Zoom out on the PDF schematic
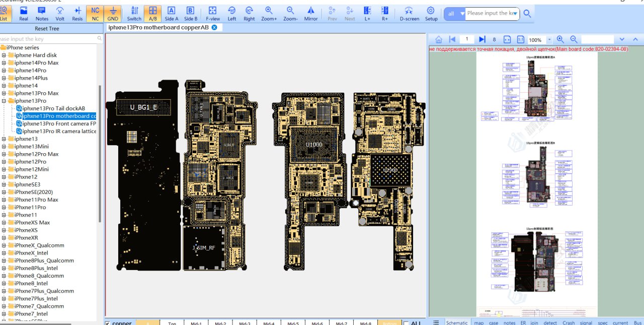The height and width of the screenshot is (325, 644). tap(574, 39)
